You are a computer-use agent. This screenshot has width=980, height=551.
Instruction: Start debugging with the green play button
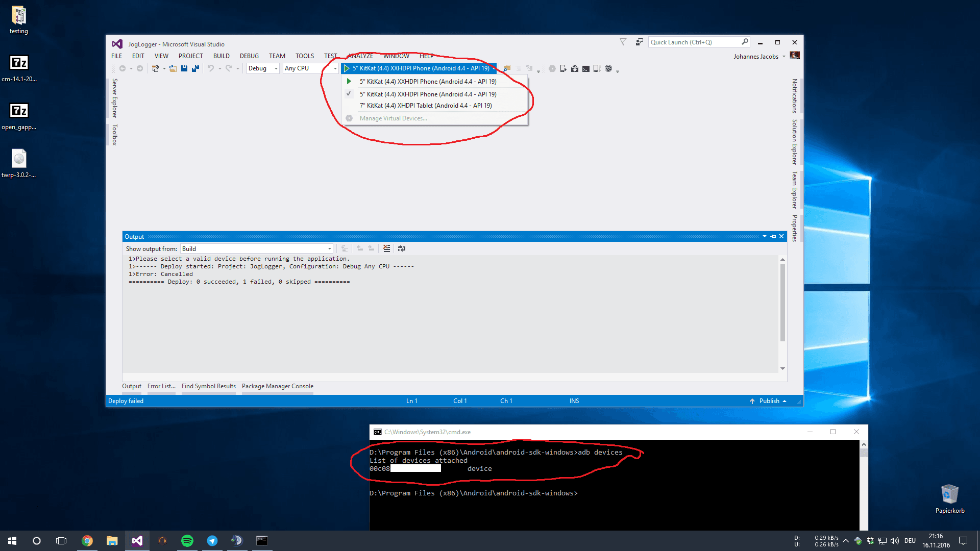tap(347, 68)
